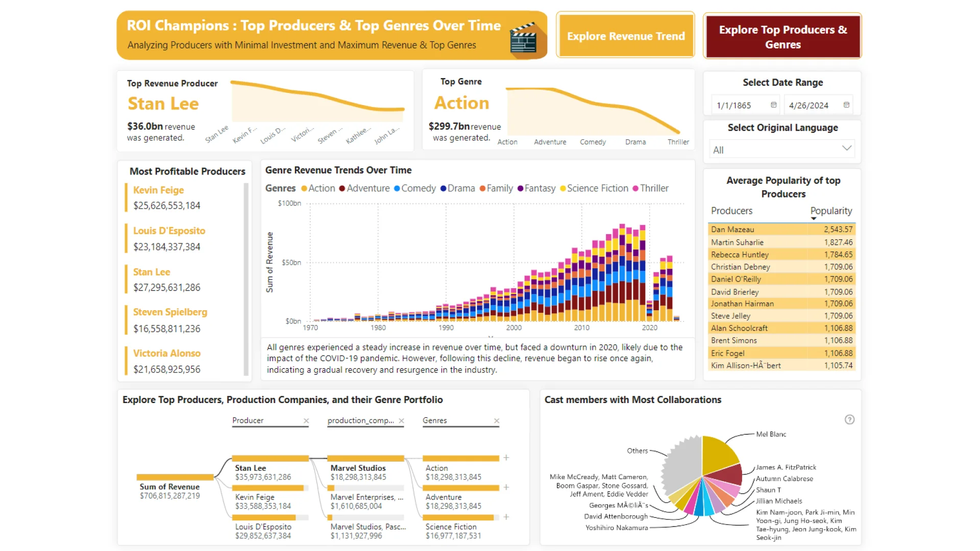Viewport: 980px width, 551px height.
Task: Open Explore Top Producers & Genres page
Action: click(x=782, y=36)
